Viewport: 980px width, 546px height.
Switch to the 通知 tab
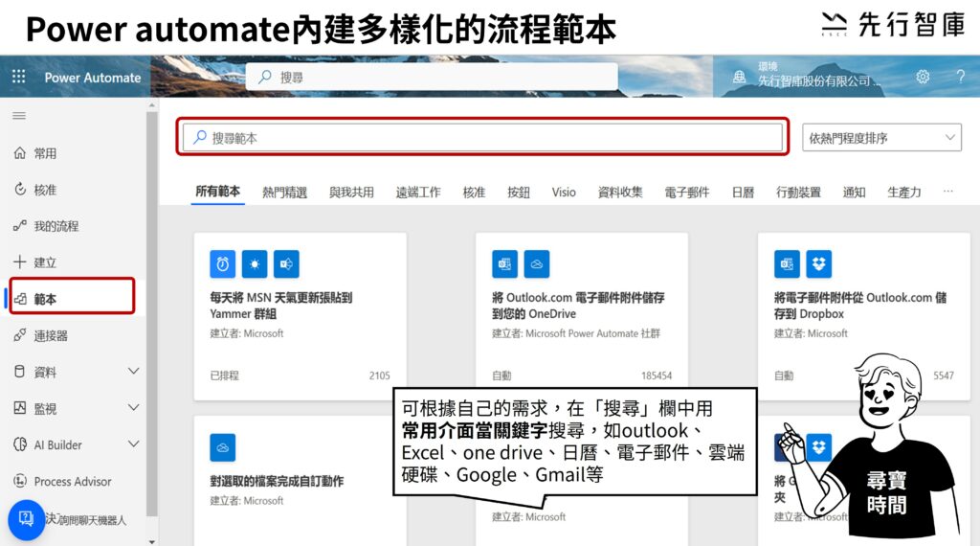click(x=854, y=192)
